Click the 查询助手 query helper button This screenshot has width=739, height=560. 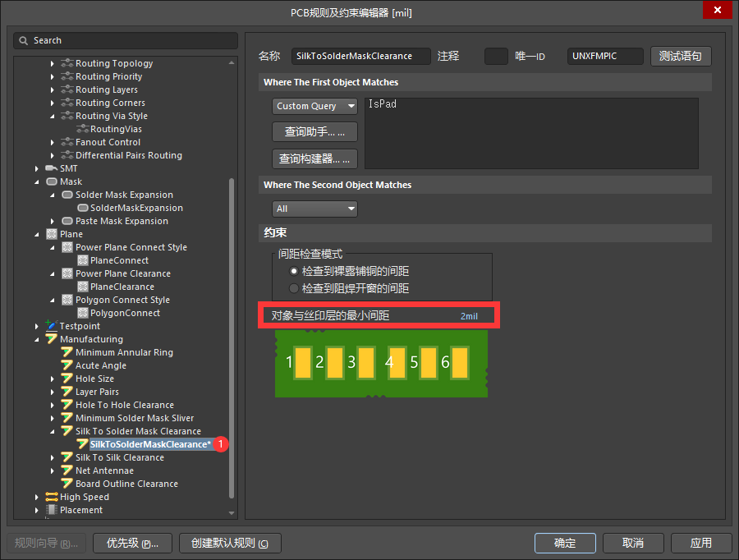pos(314,132)
